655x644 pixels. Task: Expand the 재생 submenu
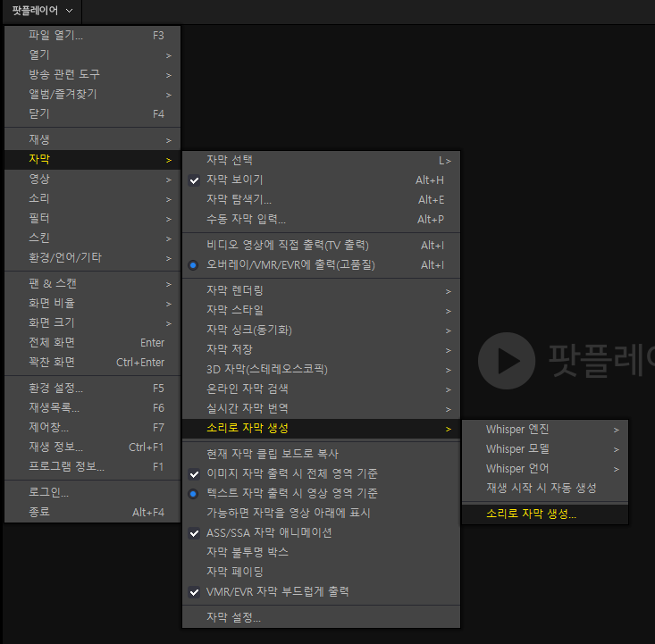[x=92, y=140]
